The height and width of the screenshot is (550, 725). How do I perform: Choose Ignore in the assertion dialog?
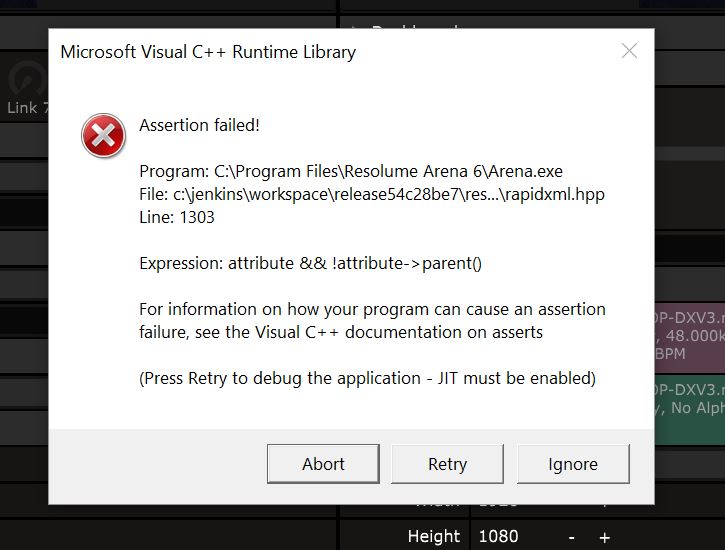(572, 464)
